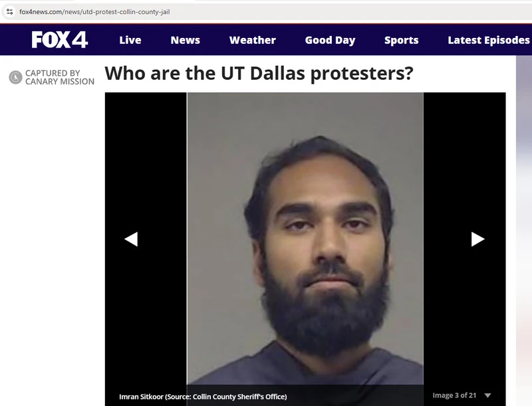Click the partially visible right sidebar panel

(x=524, y=231)
